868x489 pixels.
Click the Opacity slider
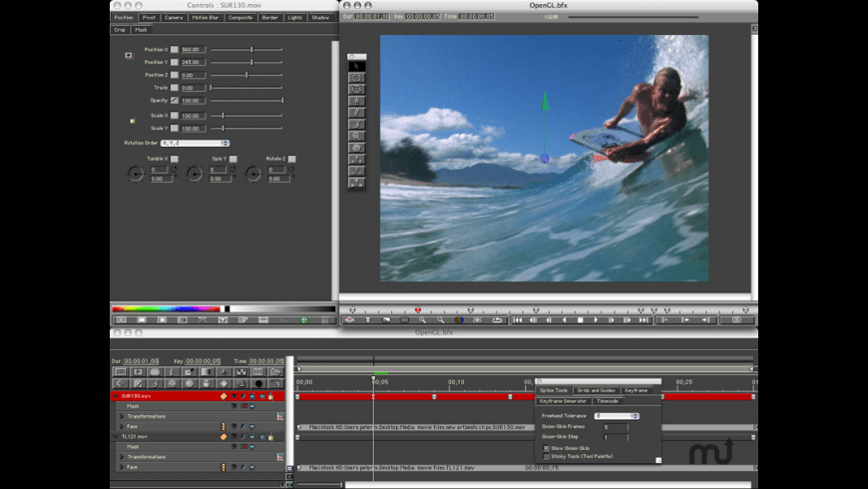click(x=246, y=100)
